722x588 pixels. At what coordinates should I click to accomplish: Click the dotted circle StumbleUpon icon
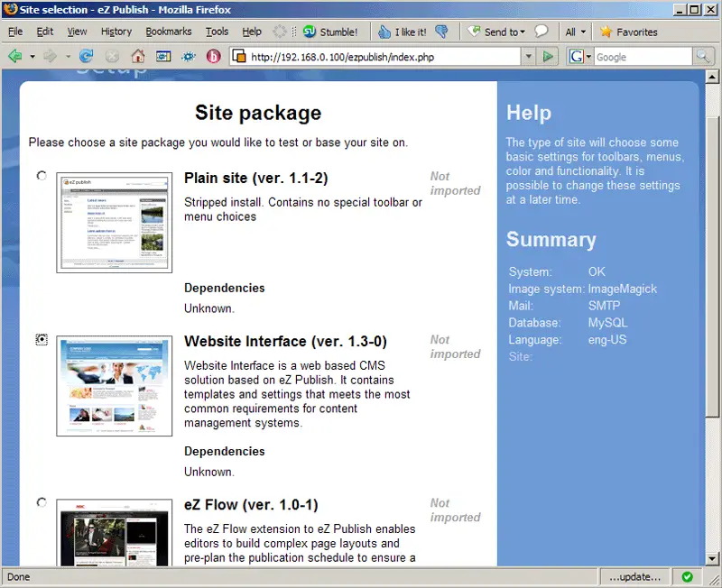[x=280, y=32]
